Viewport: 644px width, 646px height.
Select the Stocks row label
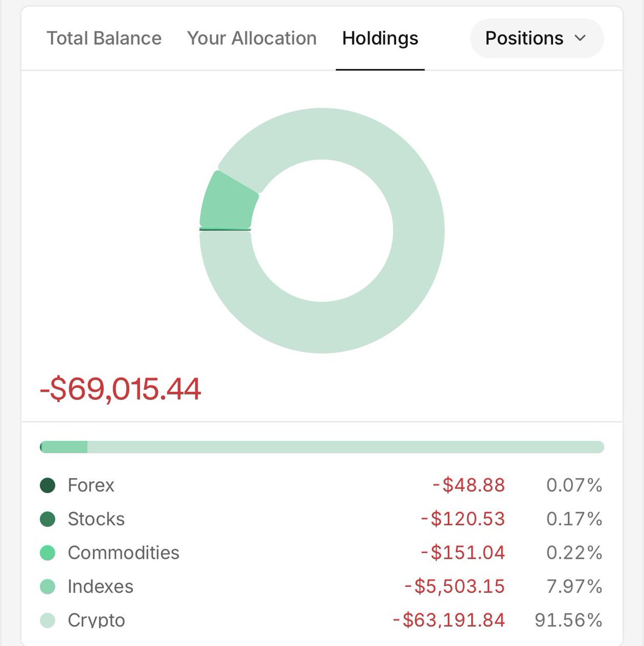tap(96, 519)
